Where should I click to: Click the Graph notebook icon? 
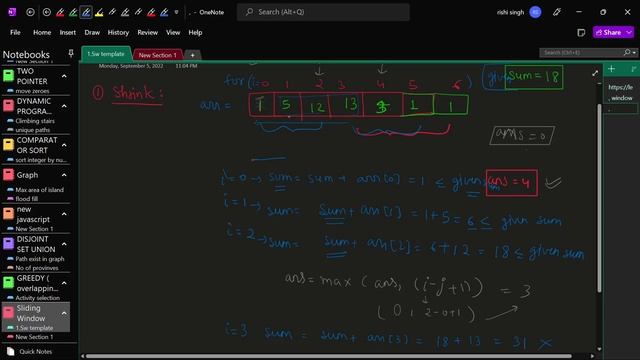coord(9,175)
